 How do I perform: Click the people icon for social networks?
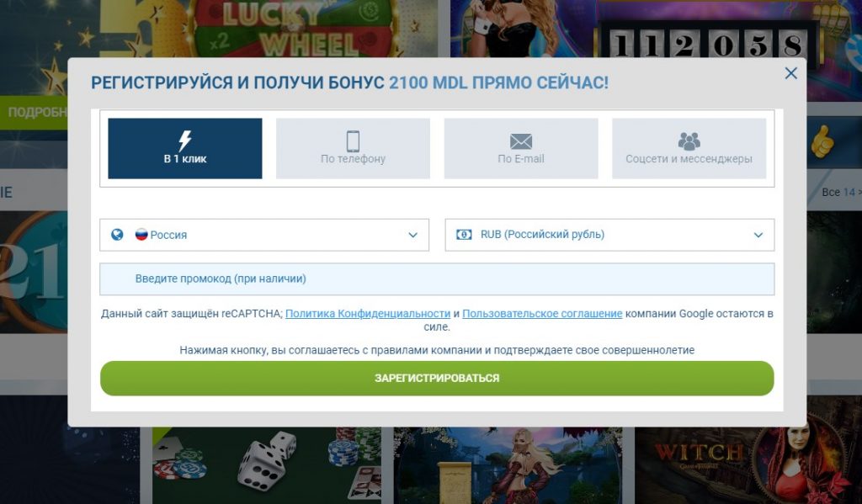coord(689,141)
